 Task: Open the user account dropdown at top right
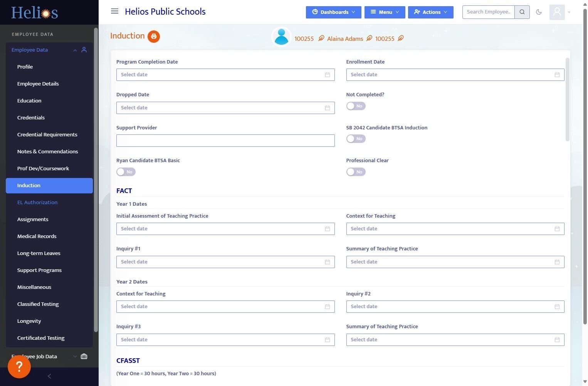(560, 12)
